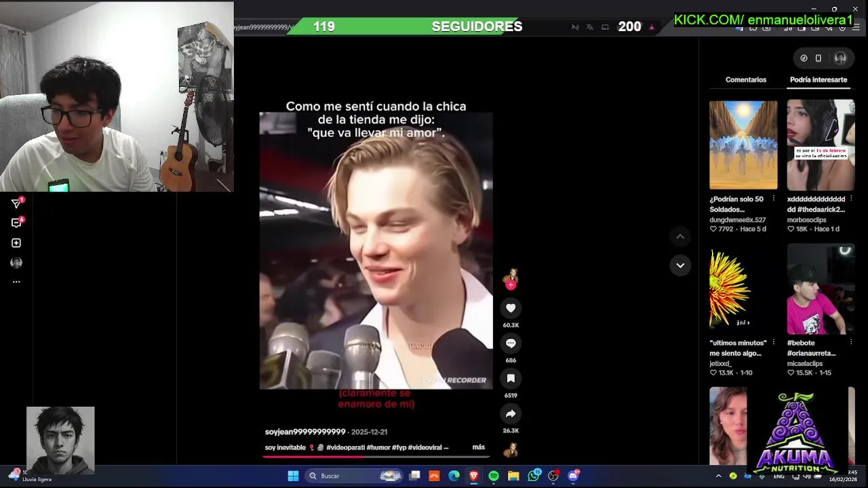Open options for '¿Podrían solo 50 Soldados' card
868x488 pixels.
click(x=774, y=199)
